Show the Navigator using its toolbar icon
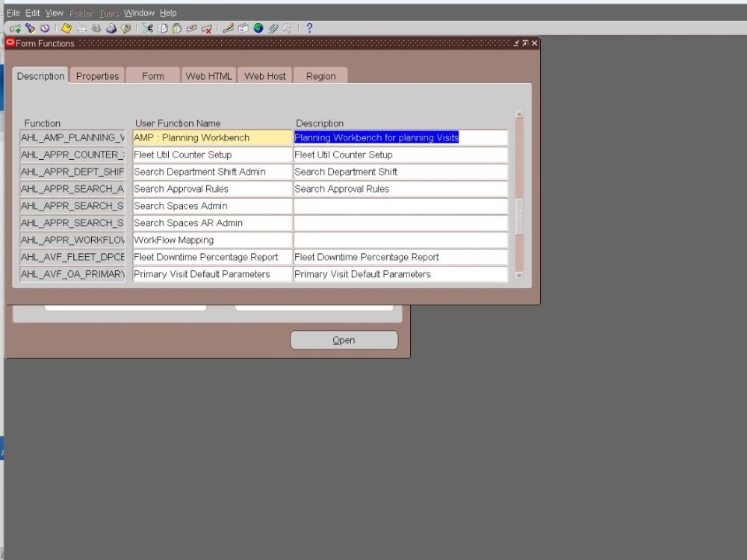Image resolution: width=747 pixels, height=560 pixels. tap(45, 28)
